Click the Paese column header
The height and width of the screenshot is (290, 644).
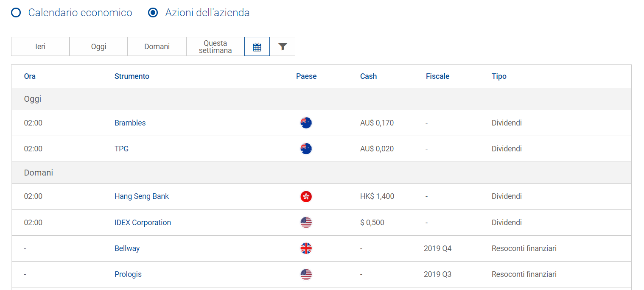(x=306, y=76)
